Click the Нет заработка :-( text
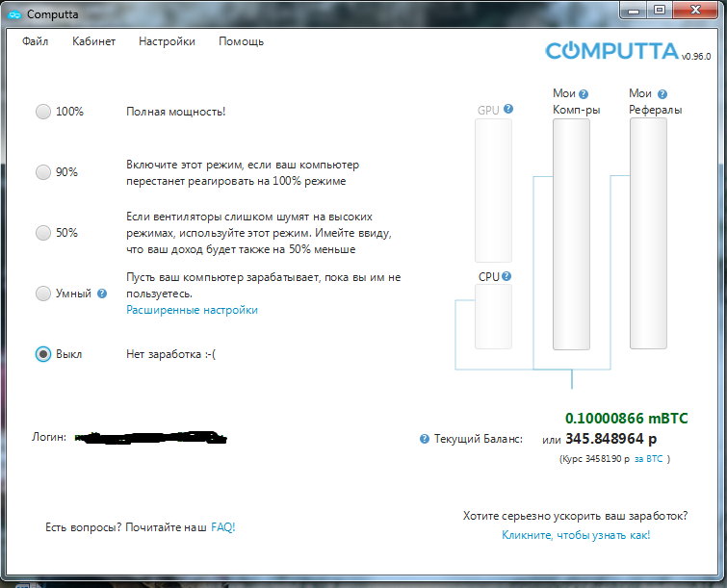 click(171, 354)
